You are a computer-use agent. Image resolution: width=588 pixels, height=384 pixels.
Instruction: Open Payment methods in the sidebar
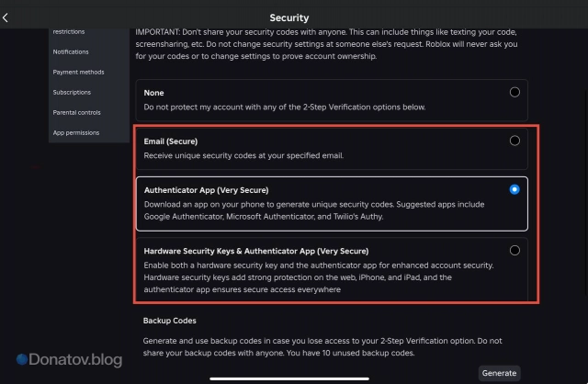coord(79,72)
